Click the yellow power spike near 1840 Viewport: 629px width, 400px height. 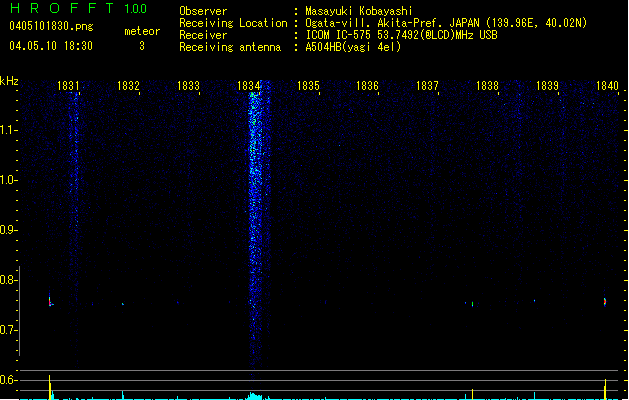(605, 389)
